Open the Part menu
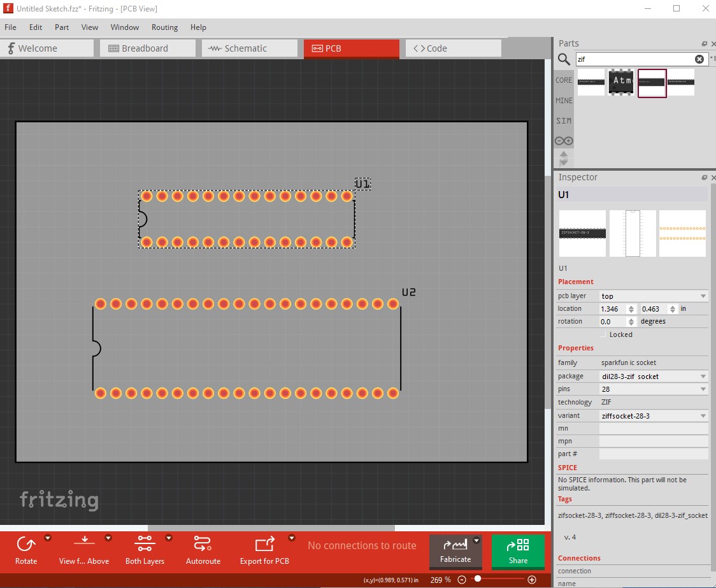716x588 pixels. [x=62, y=27]
